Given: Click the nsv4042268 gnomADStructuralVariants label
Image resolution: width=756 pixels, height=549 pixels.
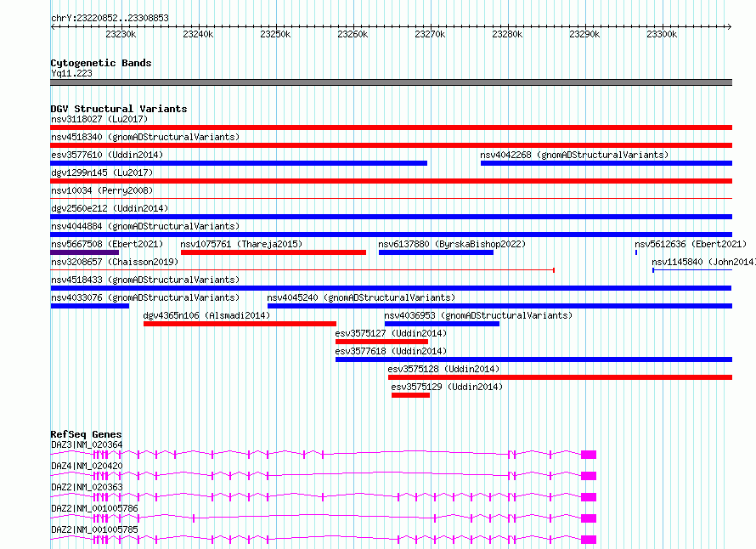Looking at the screenshot, I should tap(574, 155).
